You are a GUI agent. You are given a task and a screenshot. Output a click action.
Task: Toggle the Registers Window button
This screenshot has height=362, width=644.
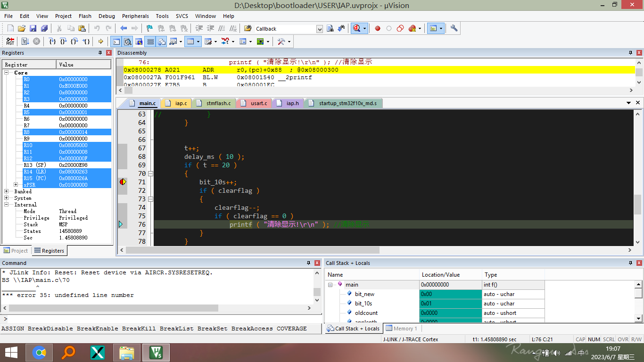click(150, 41)
